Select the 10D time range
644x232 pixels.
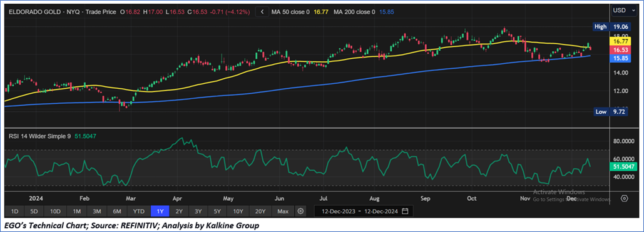(x=55, y=211)
